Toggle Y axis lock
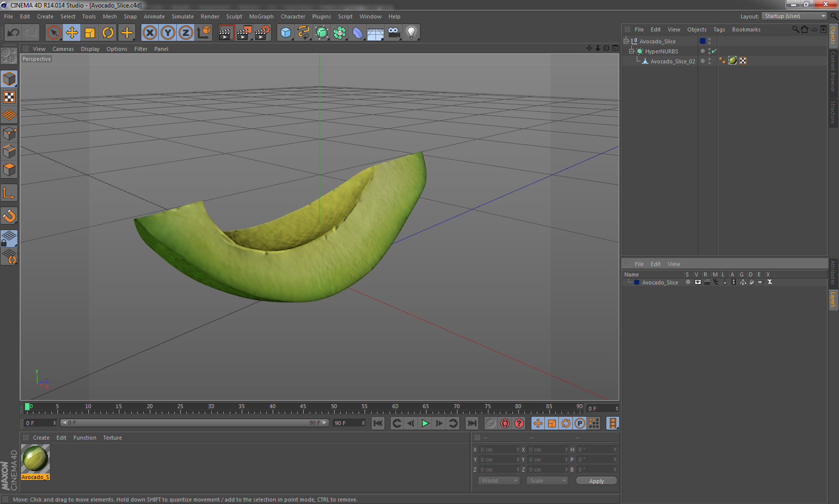 coord(168,33)
